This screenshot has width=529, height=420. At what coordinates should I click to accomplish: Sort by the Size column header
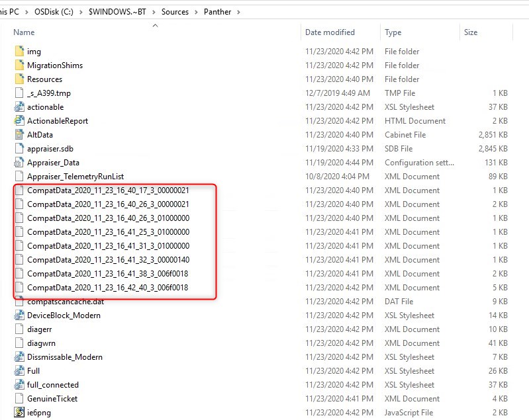tap(471, 32)
